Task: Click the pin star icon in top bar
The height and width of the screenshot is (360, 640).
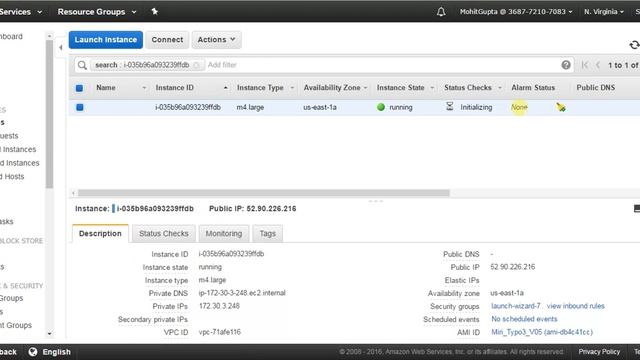Action: tap(155, 11)
